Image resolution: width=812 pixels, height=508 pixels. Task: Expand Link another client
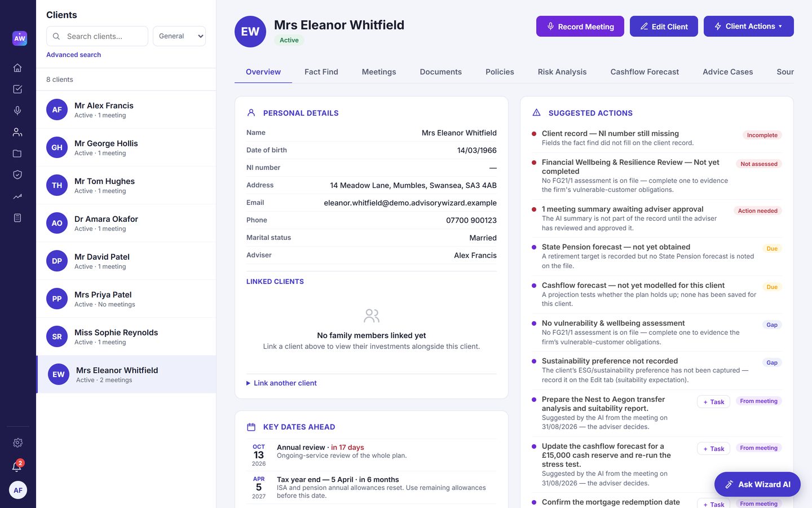(281, 383)
